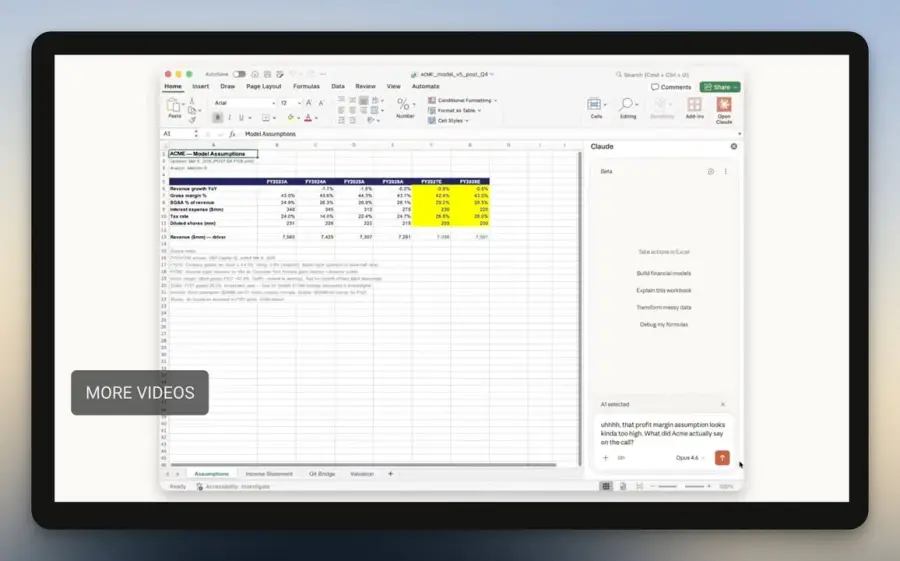Open the Cell Styles dropdown
Screen dimensions: 900x561
tap(448, 121)
